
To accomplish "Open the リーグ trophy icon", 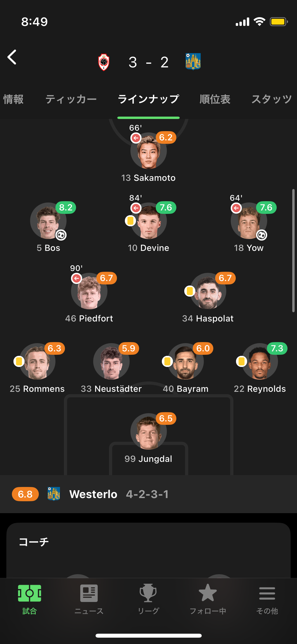I will [x=148, y=593].
